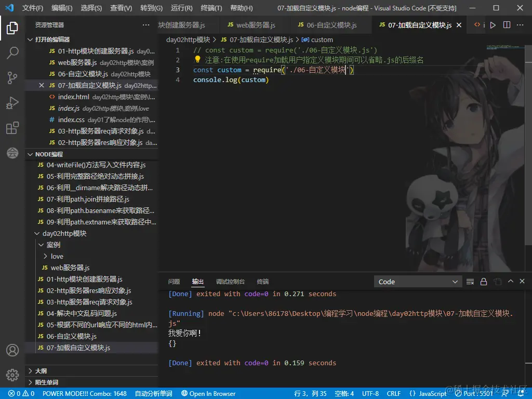Select the Code output channel dropdown
Screen dimensions: 532x399
coord(418,282)
